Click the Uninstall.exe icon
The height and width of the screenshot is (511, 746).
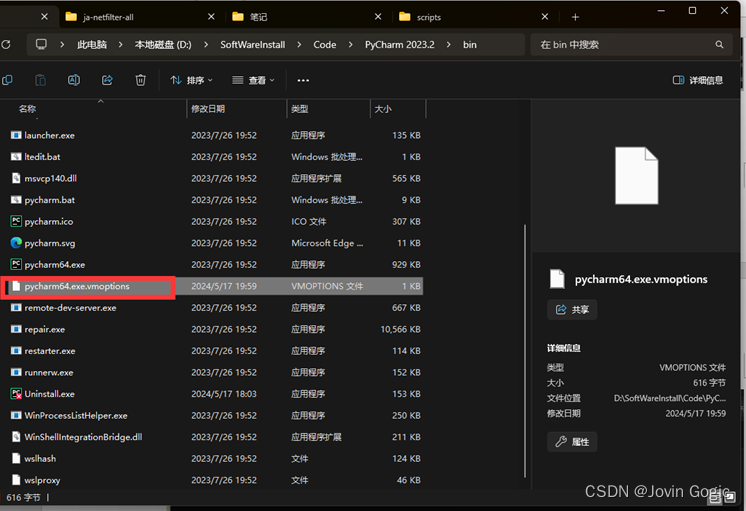pyautogui.click(x=16, y=393)
